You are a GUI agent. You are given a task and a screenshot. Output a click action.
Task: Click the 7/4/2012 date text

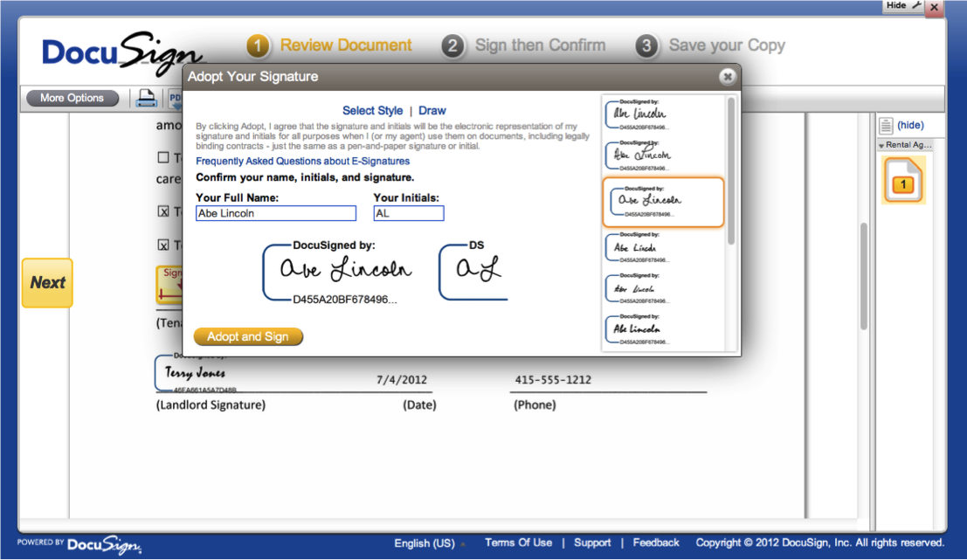(402, 380)
